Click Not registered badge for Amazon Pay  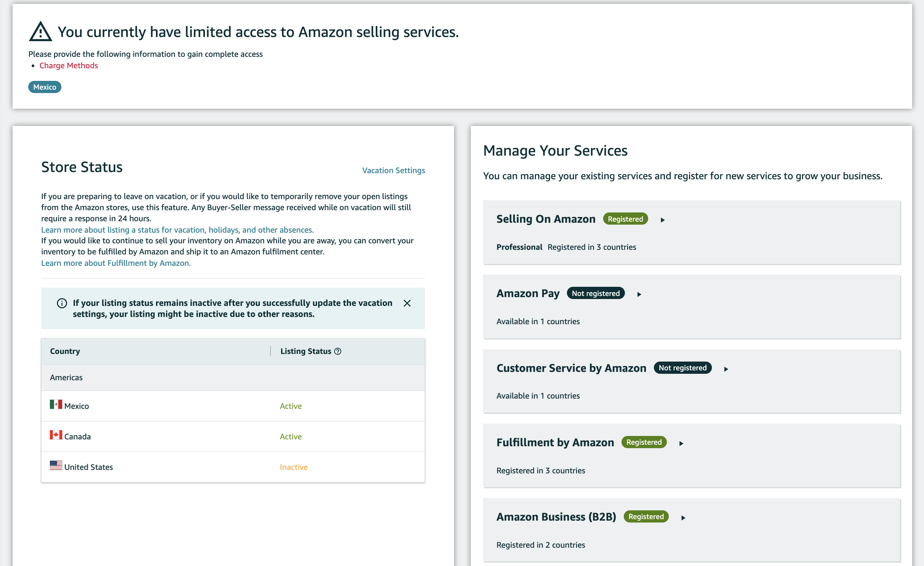point(596,293)
